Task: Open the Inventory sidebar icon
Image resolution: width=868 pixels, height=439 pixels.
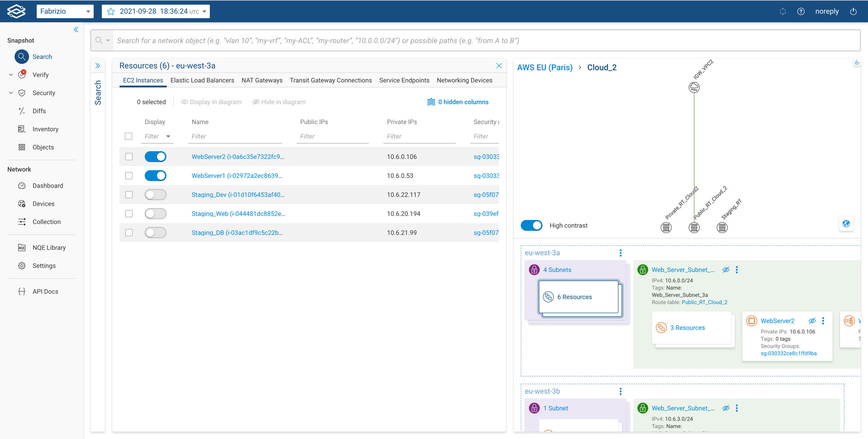Action: tap(22, 129)
